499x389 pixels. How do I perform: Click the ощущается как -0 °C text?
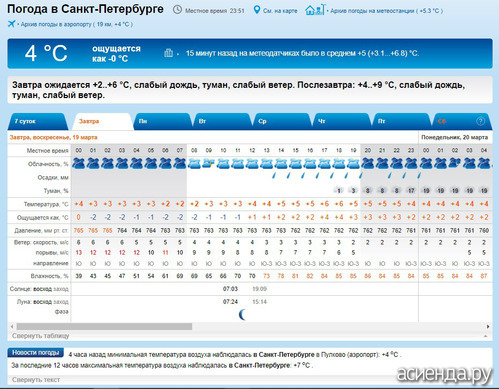click(x=116, y=54)
